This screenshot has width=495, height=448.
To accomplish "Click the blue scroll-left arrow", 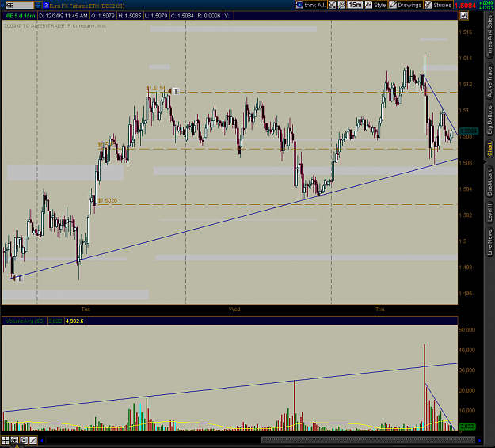I will tap(42, 440).
